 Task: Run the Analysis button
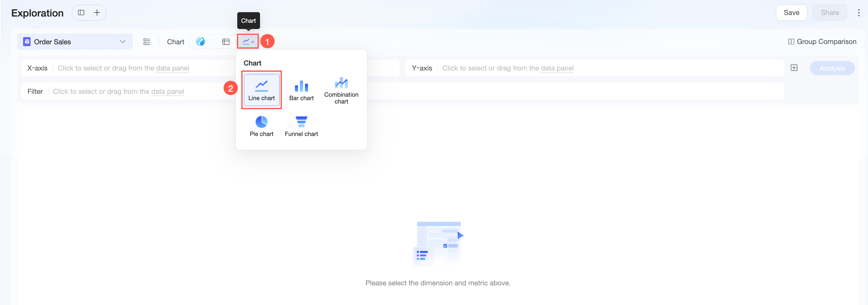tap(832, 68)
